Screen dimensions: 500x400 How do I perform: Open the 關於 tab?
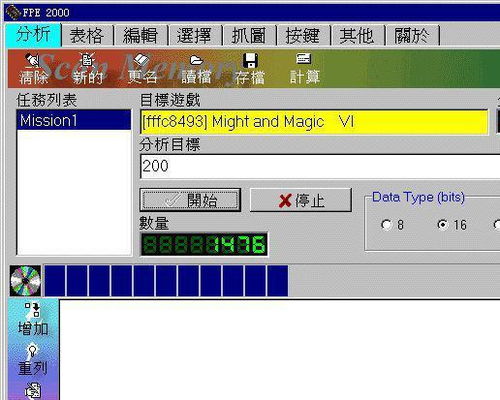click(x=412, y=35)
